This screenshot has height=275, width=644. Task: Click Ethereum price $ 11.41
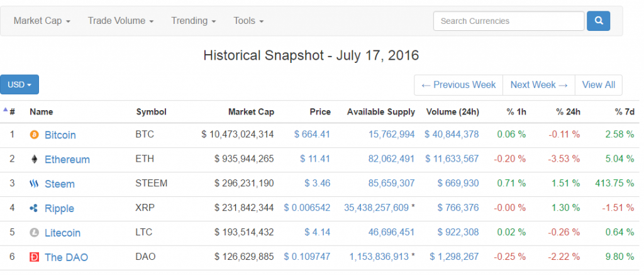314,159
